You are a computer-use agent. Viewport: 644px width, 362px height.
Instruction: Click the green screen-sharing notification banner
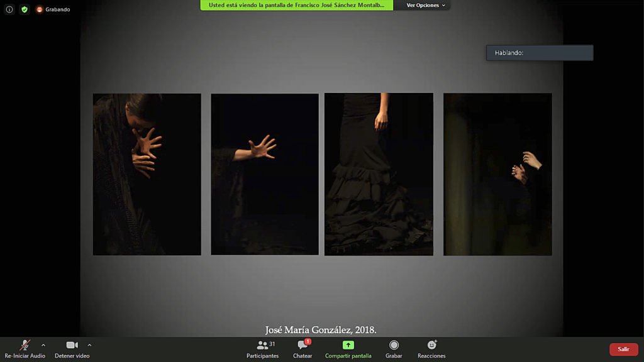[296, 5]
